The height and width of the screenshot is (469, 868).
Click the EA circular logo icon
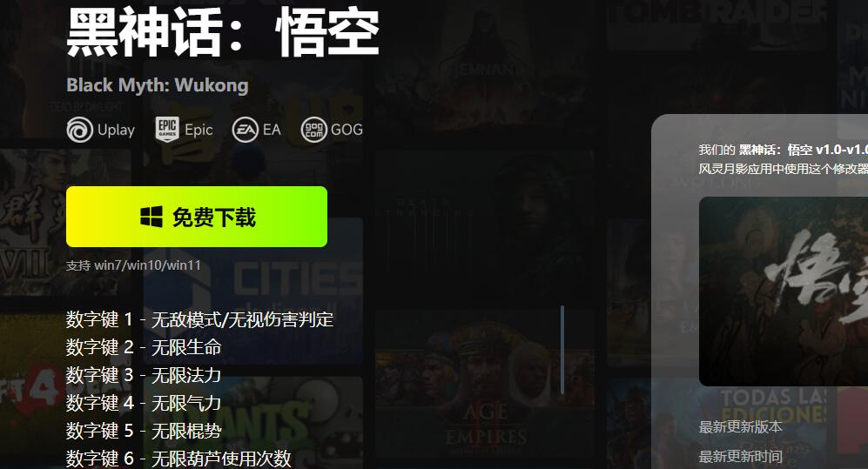[x=246, y=130]
